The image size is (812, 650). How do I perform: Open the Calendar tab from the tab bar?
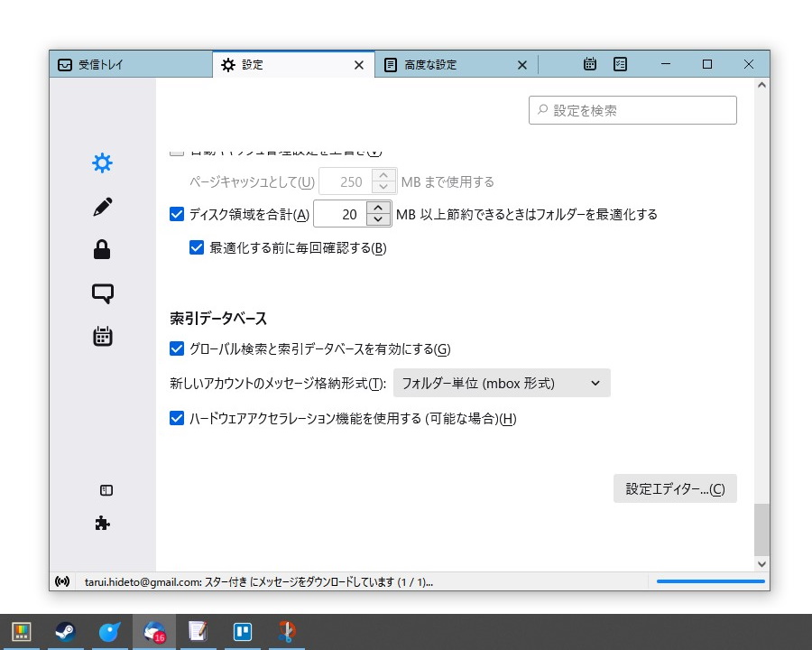(590, 64)
